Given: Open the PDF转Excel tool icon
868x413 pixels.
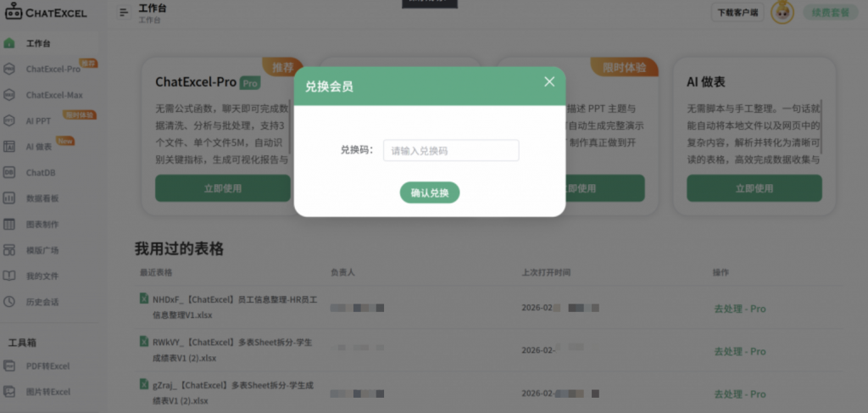Looking at the screenshot, I should pos(9,366).
